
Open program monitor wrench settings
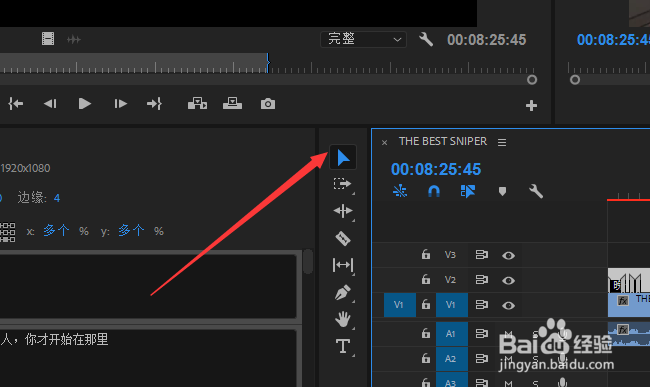click(x=426, y=39)
